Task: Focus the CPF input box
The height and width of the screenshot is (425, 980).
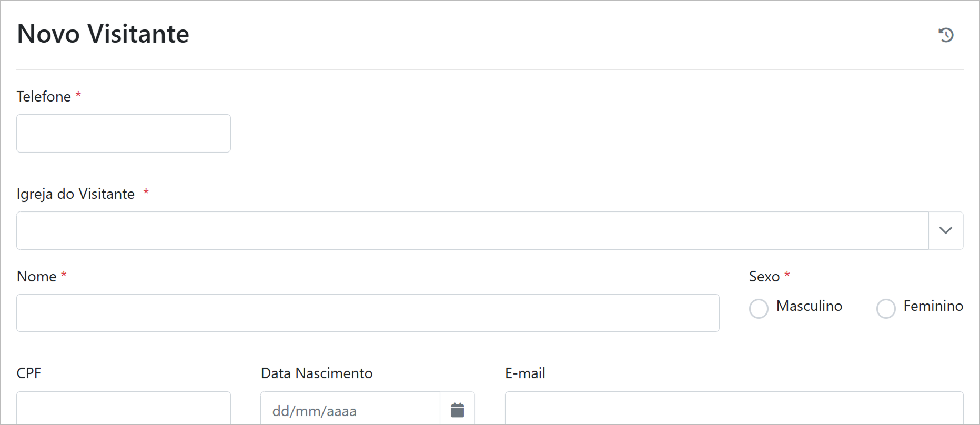Action: click(124, 409)
